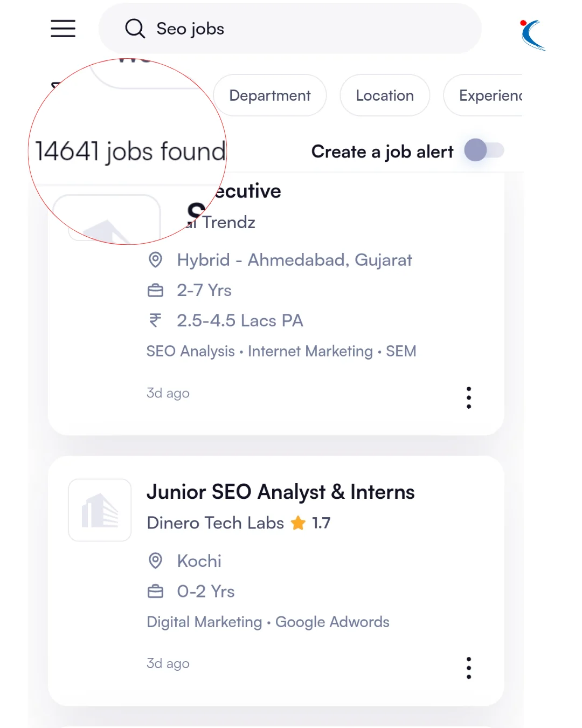
Task: Expand the Department filter
Action: pos(270,95)
